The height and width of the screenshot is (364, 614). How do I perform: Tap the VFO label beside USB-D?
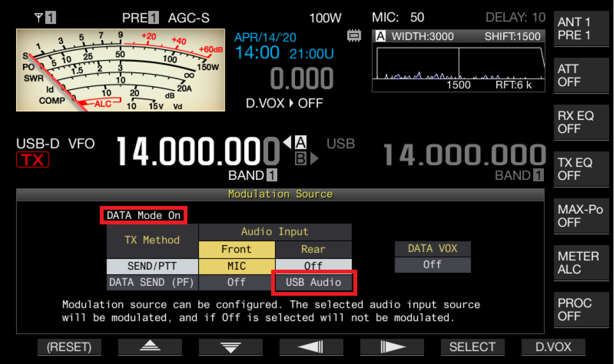[81, 143]
